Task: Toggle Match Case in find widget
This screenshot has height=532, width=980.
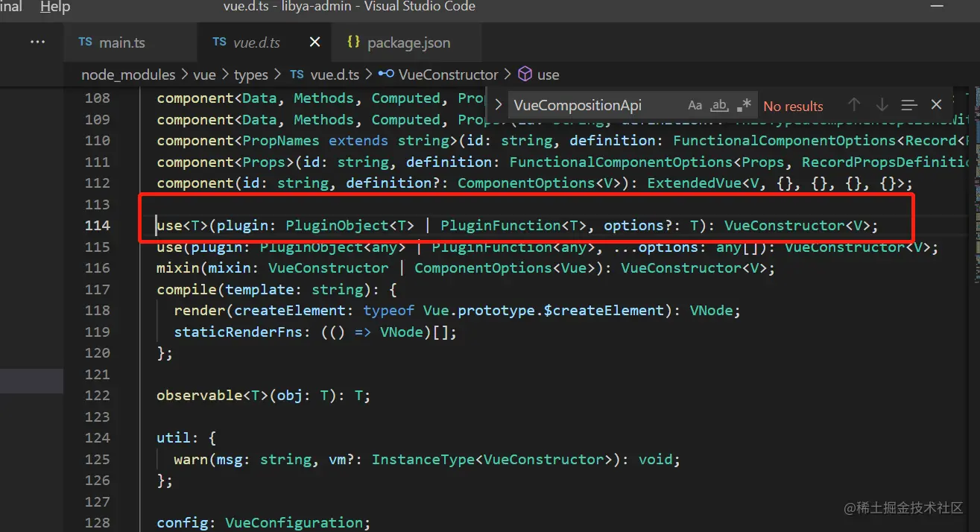Action: (x=695, y=106)
